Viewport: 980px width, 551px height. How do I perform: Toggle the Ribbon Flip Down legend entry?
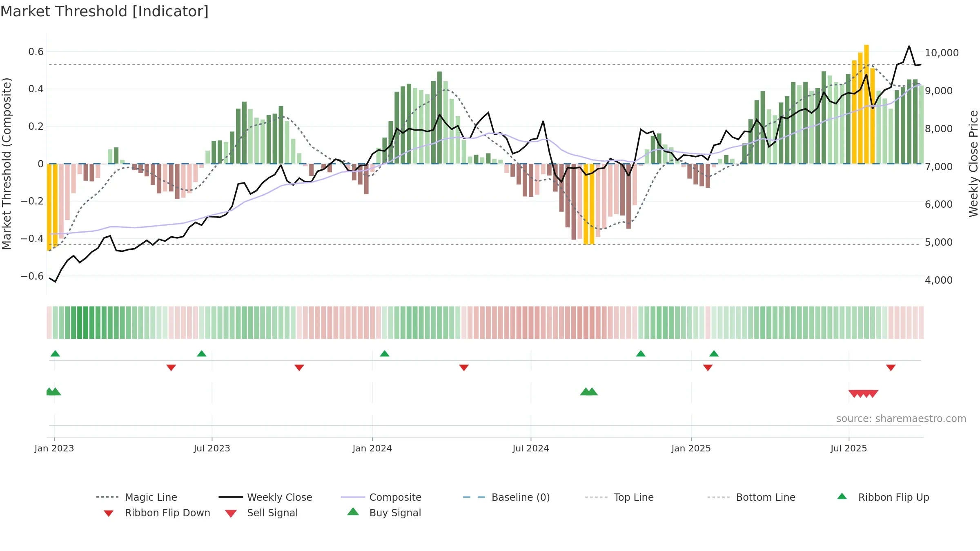(156, 513)
